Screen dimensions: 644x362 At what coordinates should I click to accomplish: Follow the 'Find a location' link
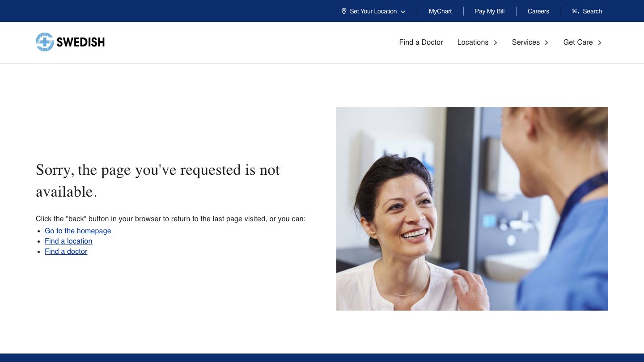pyautogui.click(x=68, y=241)
